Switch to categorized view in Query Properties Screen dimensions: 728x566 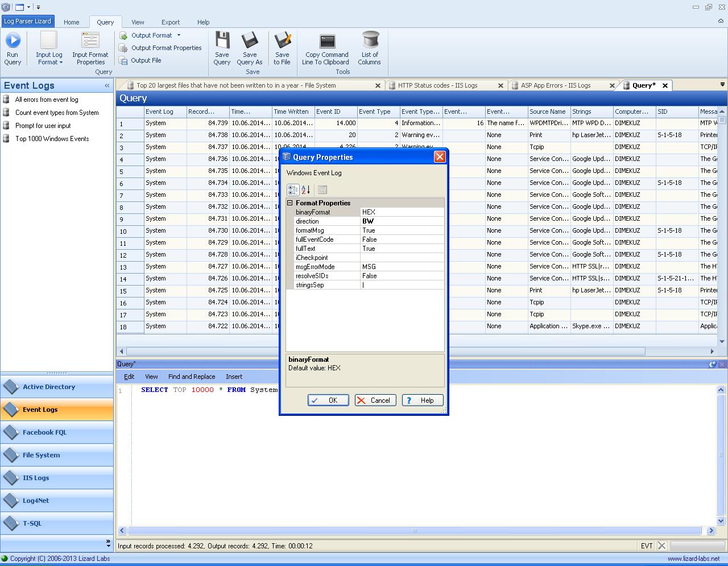[293, 190]
